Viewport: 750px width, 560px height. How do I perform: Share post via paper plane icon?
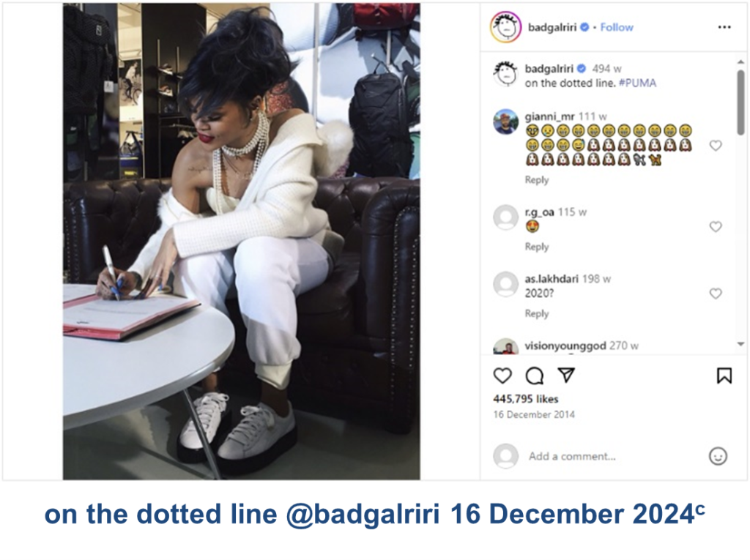(x=566, y=375)
